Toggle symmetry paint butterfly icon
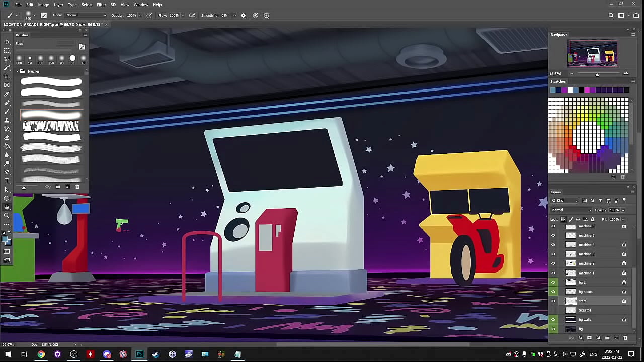This screenshot has height=362, width=644. click(267, 15)
